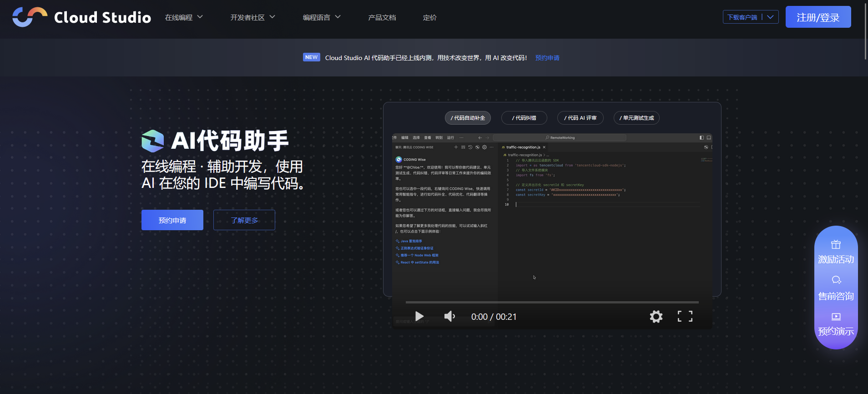Click the 下载客户端 button
Image resolution: width=868 pixels, height=394 pixels.
coord(742,17)
